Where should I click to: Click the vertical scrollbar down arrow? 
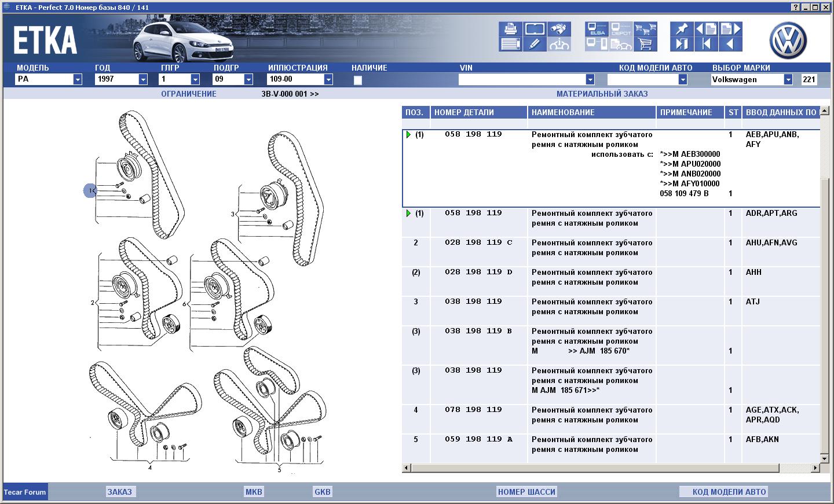[x=826, y=458]
